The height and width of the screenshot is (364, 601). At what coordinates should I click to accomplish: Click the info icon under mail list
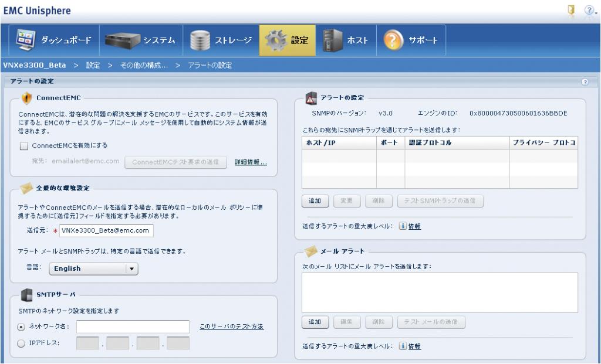click(403, 346)
